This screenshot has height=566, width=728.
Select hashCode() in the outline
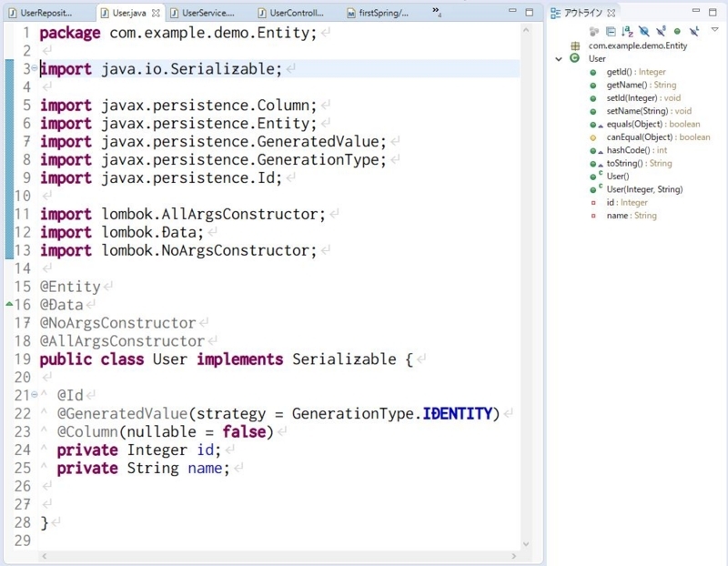[636, 150]
